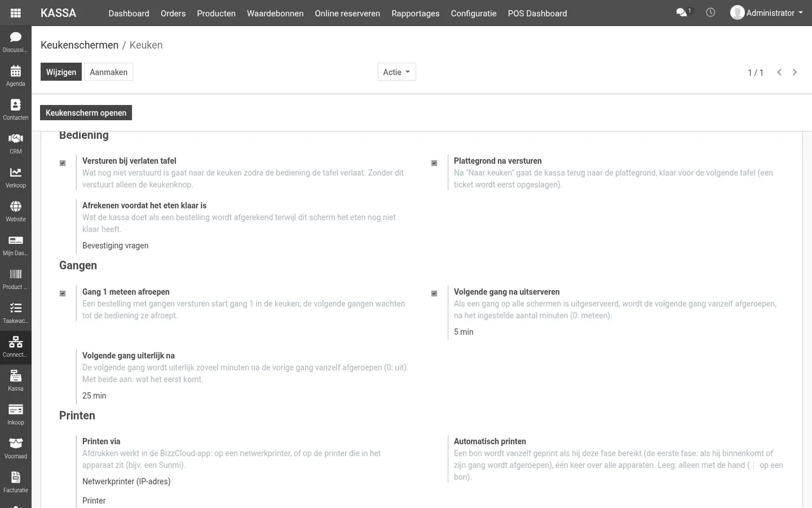Viewport: 812px width, 508px height.
Task: Open the Waardebonnen menu
Action: 275,13
